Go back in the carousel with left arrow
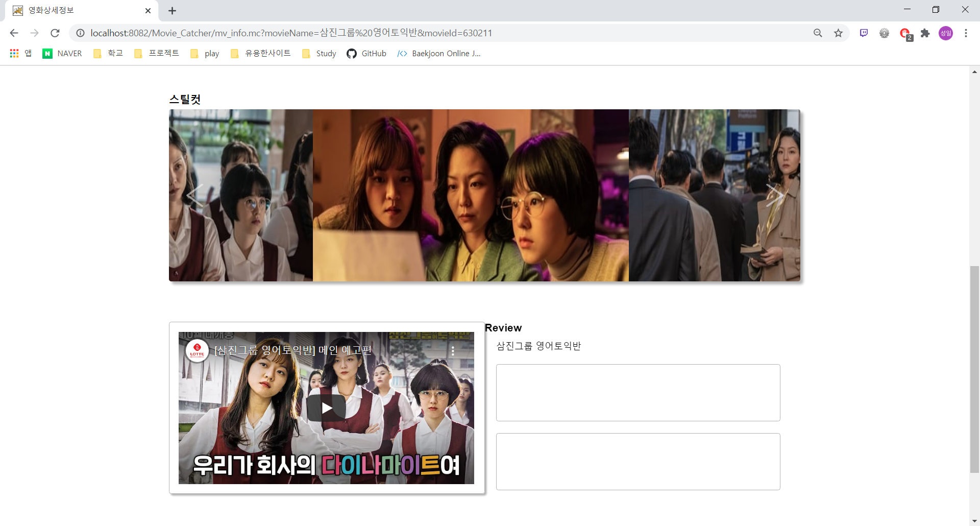The height and width of the screenshot is (526, 980). [x=194, y=195]
